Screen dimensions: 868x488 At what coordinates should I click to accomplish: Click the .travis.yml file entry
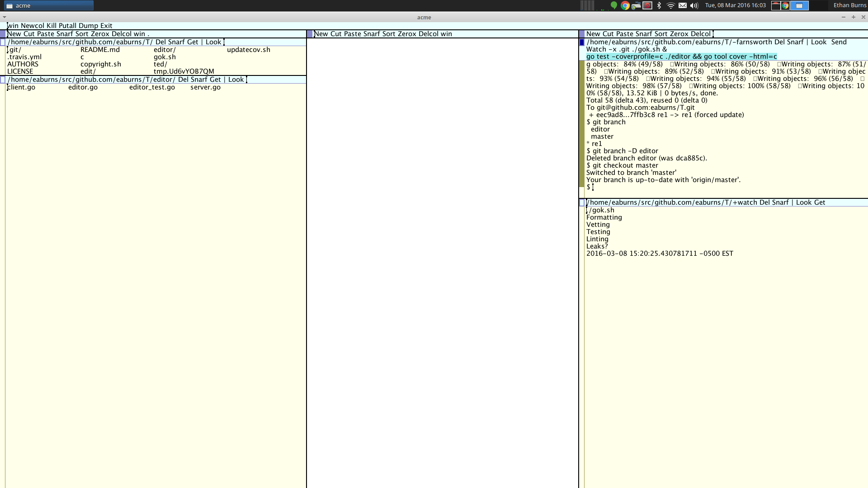coord(24,57)
